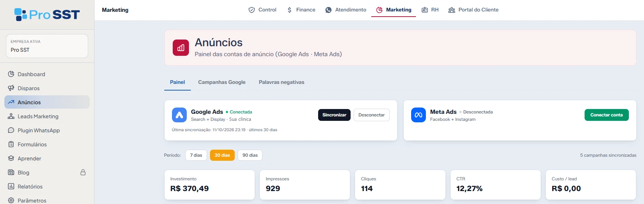Click the Meta Ads infinity logo icon
The width and height of the screenshot is (644, 204).
coord(419,115)
